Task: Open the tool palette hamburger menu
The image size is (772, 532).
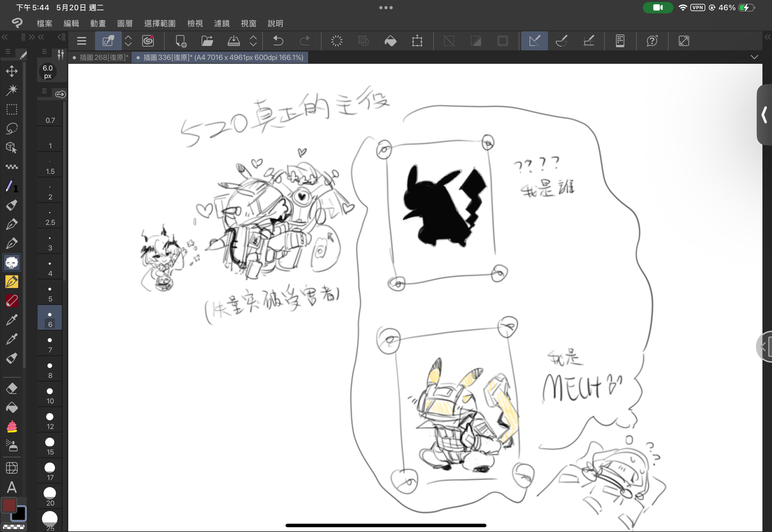Action: coord(8,52)
